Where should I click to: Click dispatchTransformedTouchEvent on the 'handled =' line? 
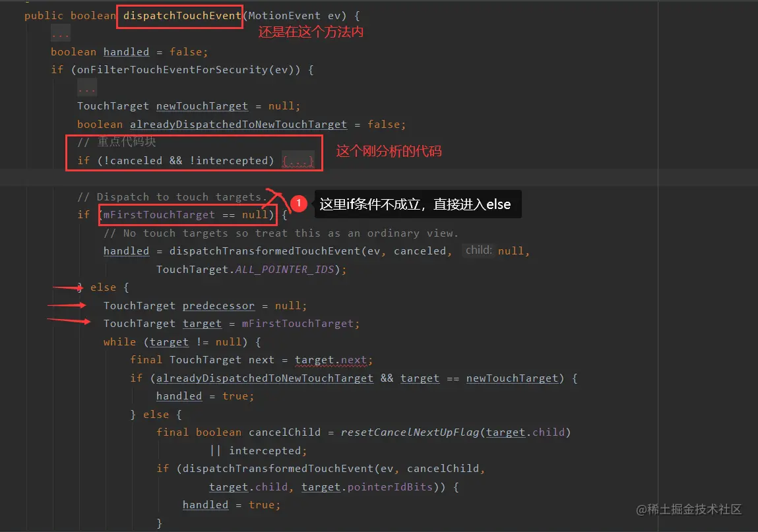coord(265,251)
